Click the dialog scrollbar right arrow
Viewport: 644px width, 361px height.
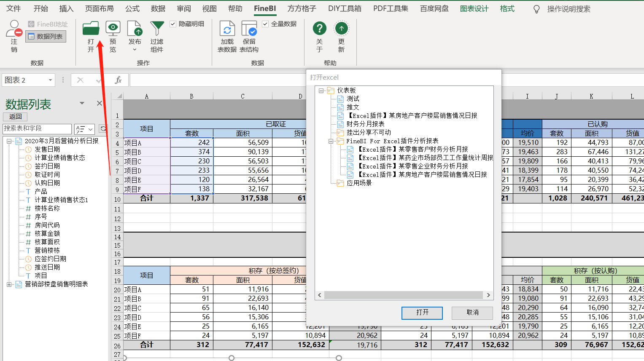489,295
